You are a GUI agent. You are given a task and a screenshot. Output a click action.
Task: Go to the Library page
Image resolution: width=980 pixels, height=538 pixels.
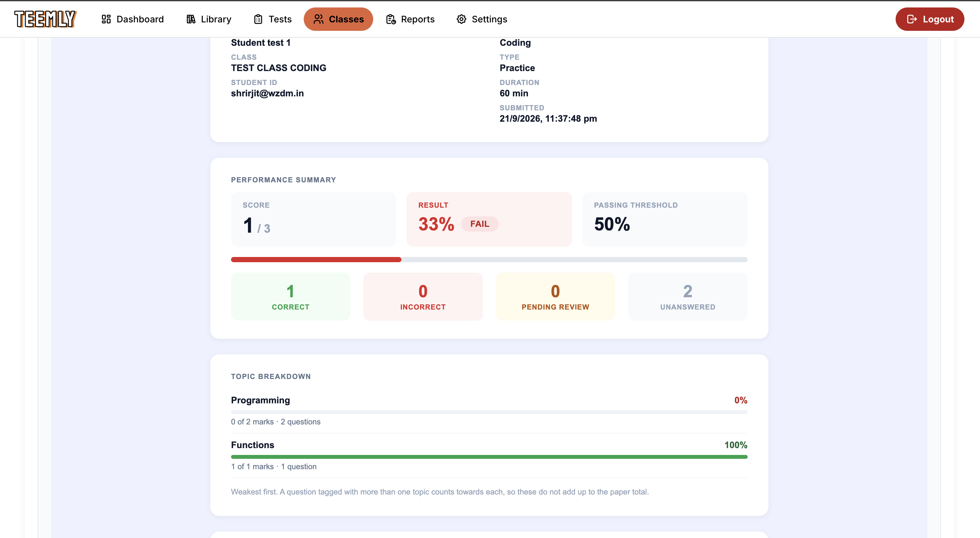pyautogui.click(x=208, y=19)
